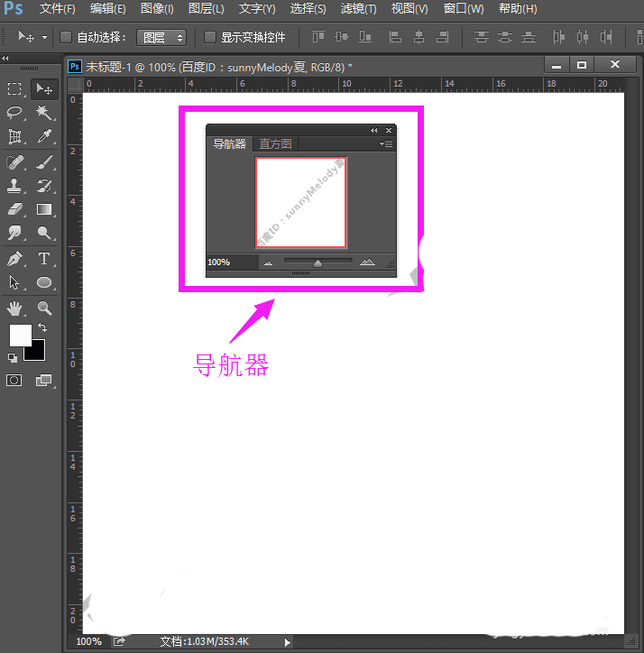Open the 文字(Y) menu
Viewport: 644px width, 653px height.
click(257, 9)
